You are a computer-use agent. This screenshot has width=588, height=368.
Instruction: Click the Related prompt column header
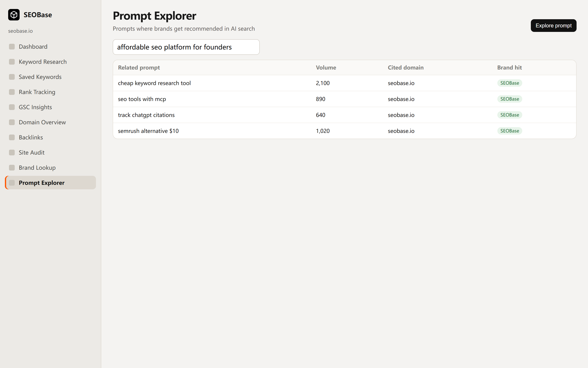pos(139,67)
